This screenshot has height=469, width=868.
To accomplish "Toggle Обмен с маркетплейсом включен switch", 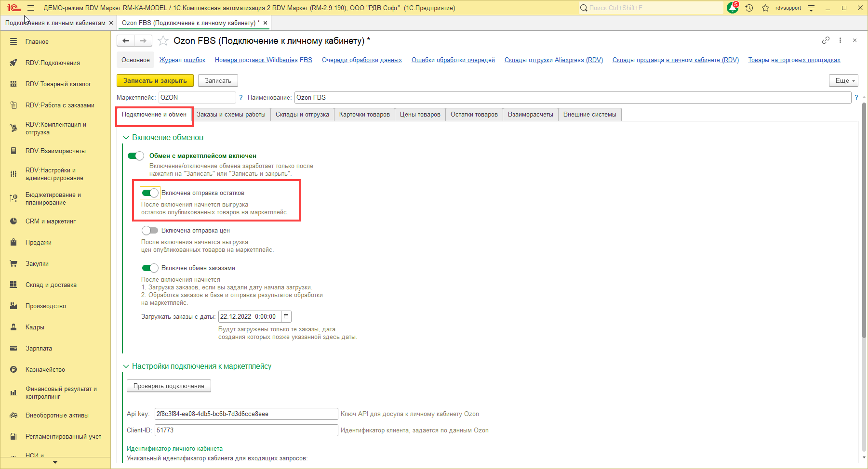I will 135,156.
